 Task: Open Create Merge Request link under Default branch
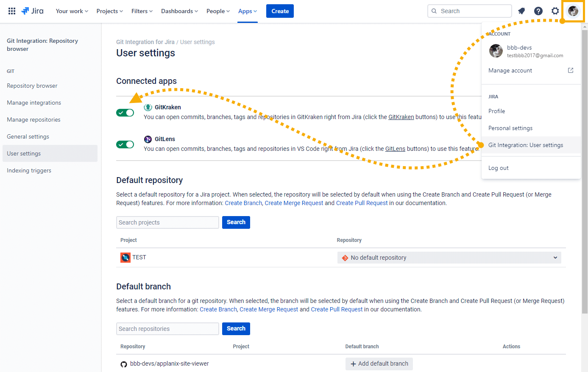pos(269,309)
